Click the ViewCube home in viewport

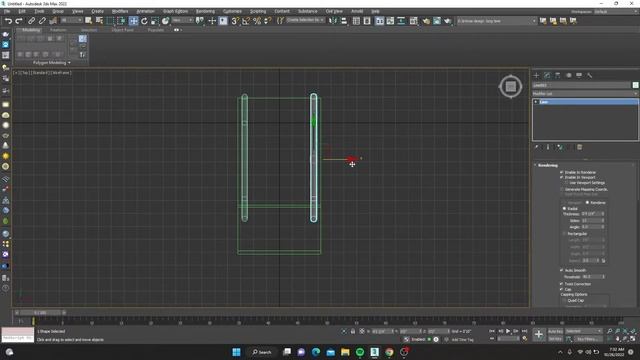510,87
